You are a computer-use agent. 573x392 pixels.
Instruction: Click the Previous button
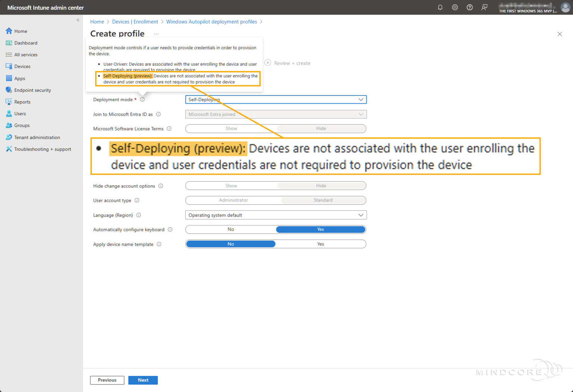107,380
